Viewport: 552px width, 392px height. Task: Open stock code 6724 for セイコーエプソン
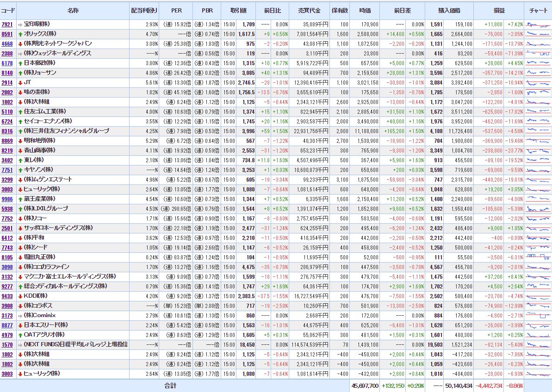click(7, 122)
